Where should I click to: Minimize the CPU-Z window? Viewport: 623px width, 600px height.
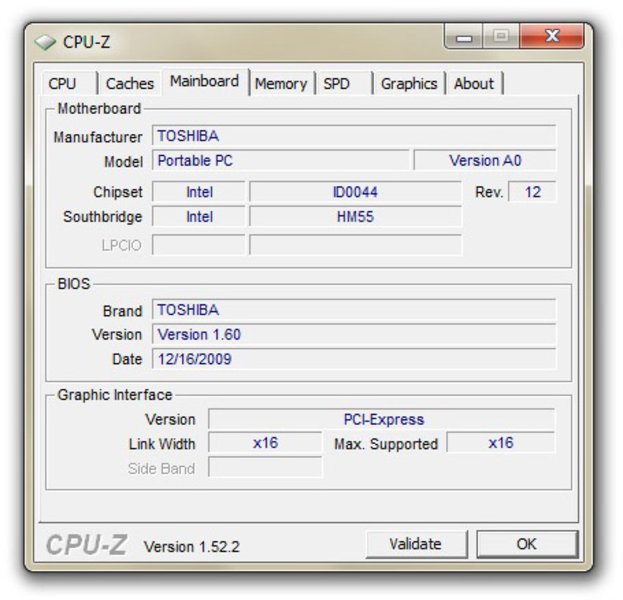click(x=464, y=37)
